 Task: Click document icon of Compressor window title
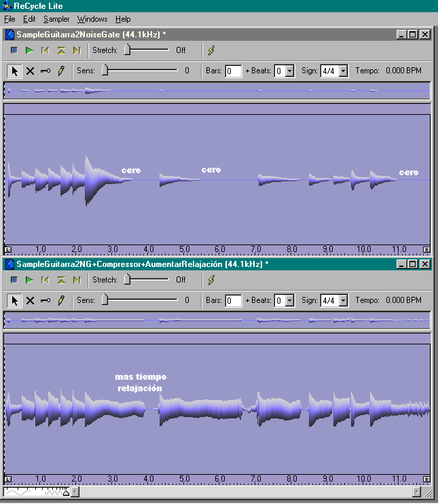pyautogui.click(x=10, y=264)
